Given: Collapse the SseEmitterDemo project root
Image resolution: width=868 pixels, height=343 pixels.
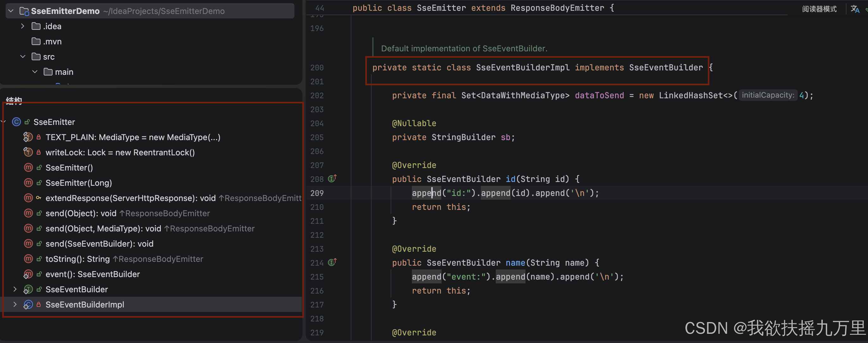Looking at the screenshot, I should click(x=11, y=11).
